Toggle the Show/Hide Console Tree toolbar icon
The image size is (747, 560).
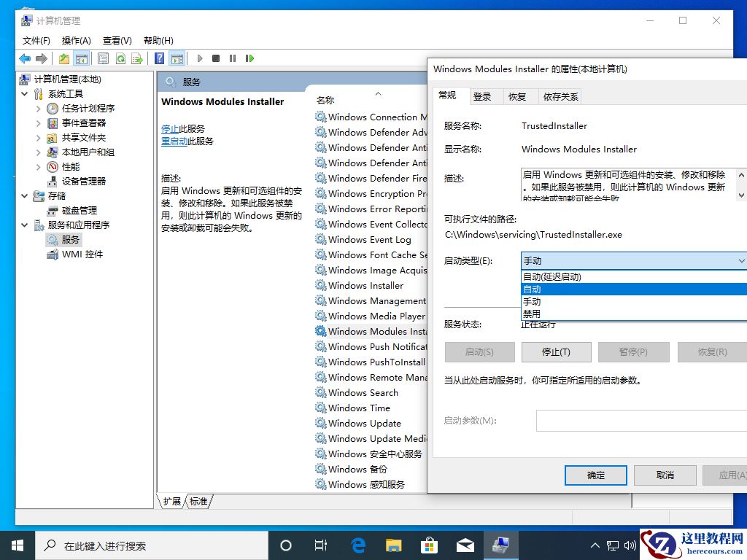[82, 58]
